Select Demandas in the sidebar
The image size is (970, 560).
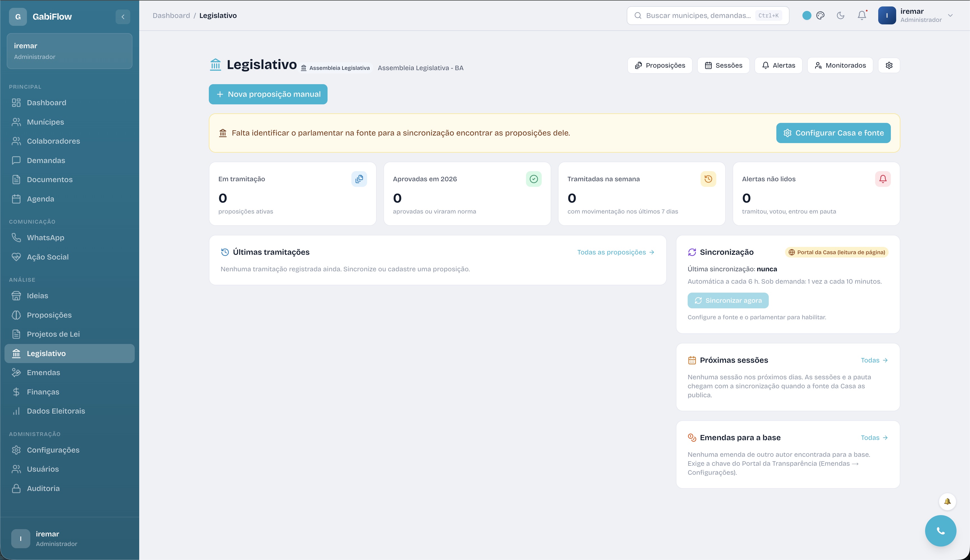(70, 160)
